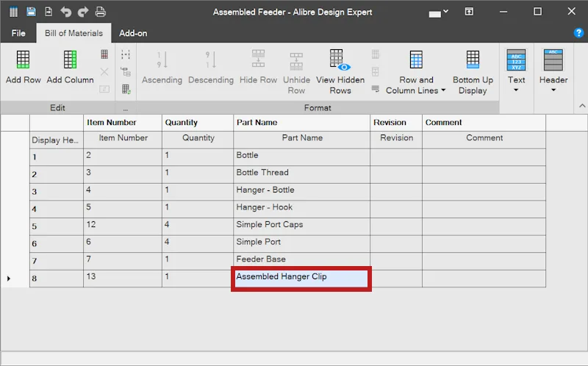Click the Hide Row icon

click(258, 59)
